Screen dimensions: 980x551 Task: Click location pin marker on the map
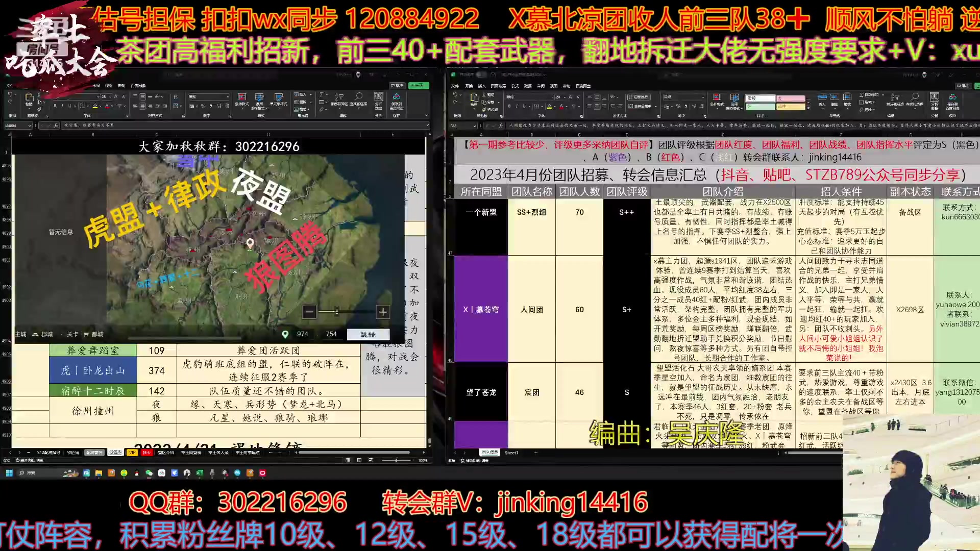(x=250, y=243)
